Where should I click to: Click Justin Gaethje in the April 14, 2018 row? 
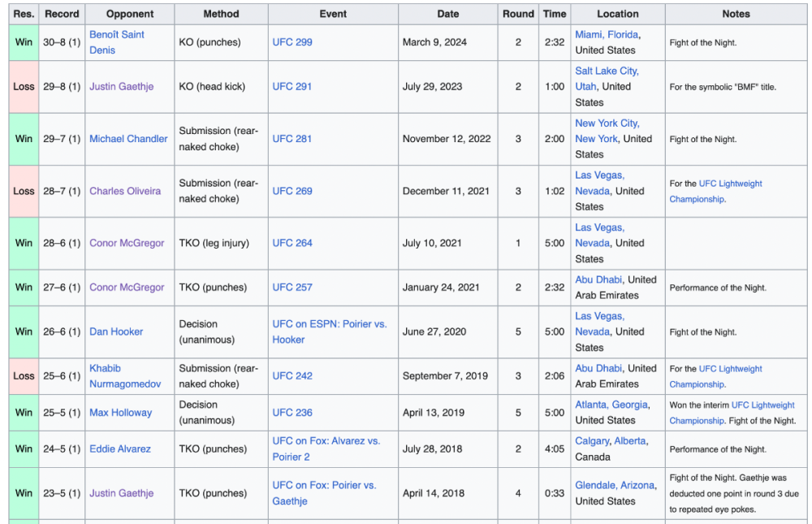coord(122,493)
